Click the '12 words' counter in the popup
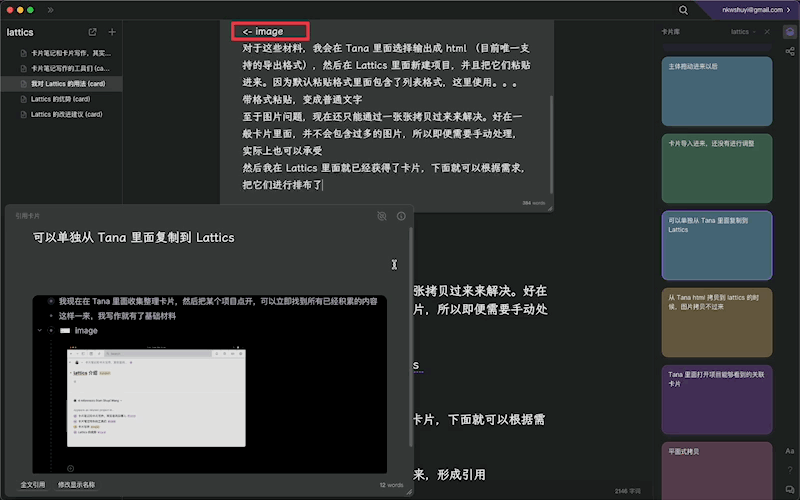This screenshot has width=800, height=500. [391, 485]
